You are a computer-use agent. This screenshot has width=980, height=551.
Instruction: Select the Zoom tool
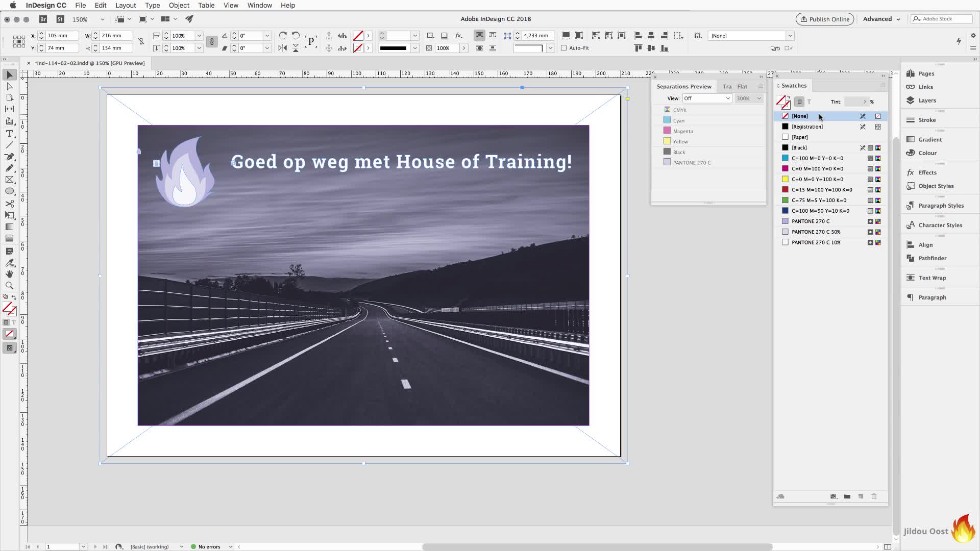(9, 286)
